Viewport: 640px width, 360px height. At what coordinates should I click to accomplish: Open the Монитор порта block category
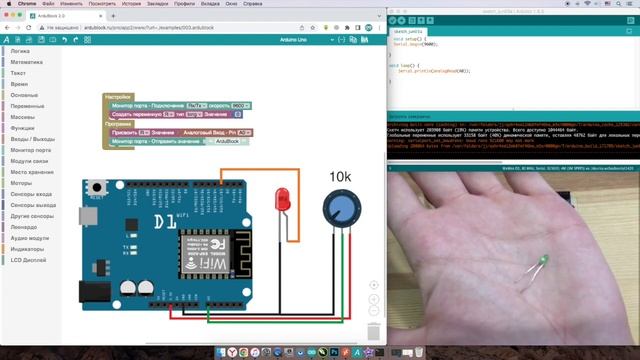31,150
